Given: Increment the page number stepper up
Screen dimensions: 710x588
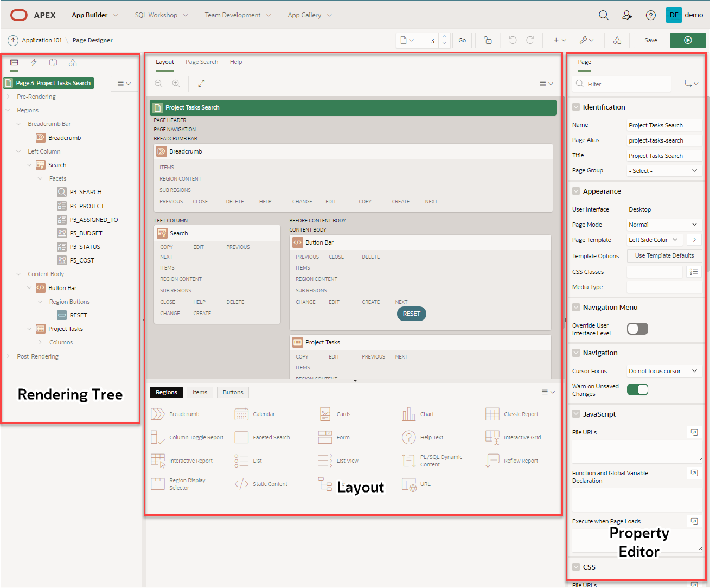Looking at the screenshot, I should point(444,37).
